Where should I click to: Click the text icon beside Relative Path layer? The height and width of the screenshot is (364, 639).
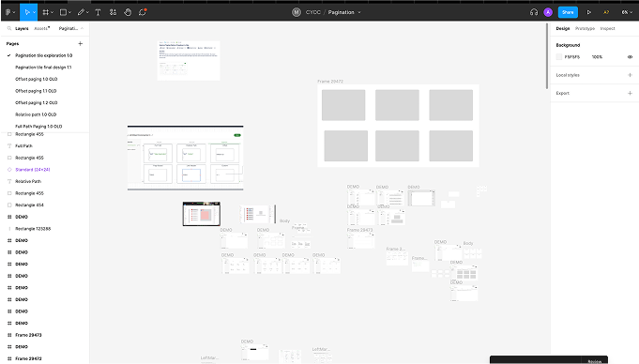9,181
